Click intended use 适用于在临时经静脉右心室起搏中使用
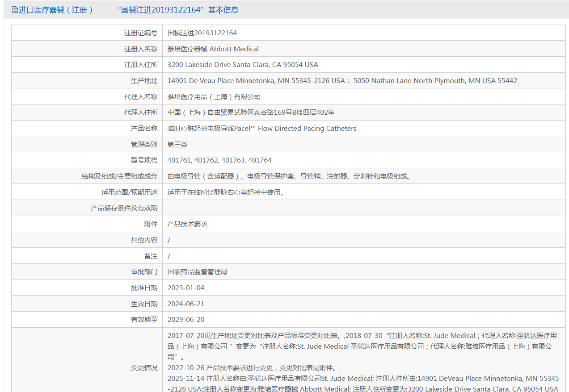Image resolution: width=569 pixels, height=392 pixels. coord(226,192)
